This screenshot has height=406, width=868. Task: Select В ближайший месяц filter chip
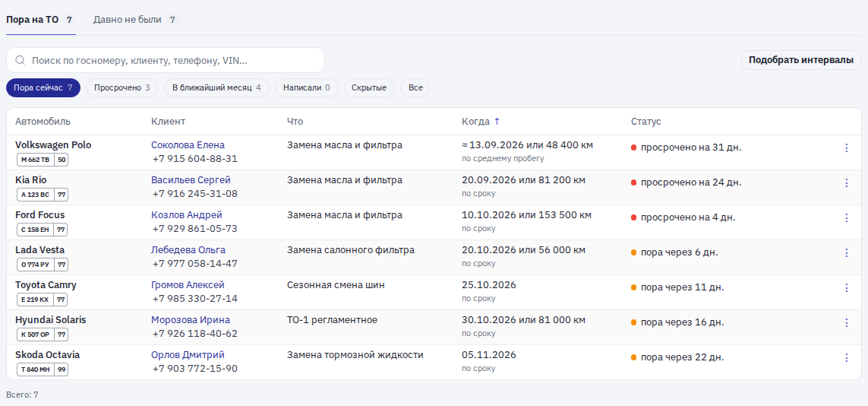216,87
